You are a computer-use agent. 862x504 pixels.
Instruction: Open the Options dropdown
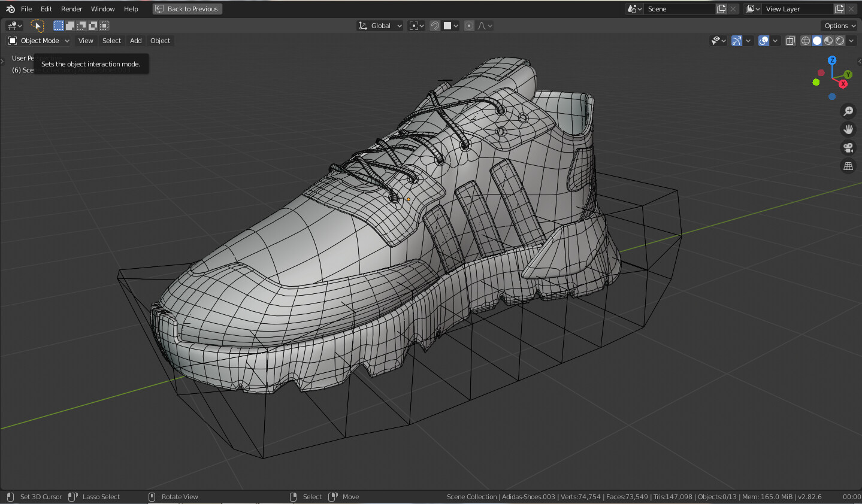pos(839,26)
